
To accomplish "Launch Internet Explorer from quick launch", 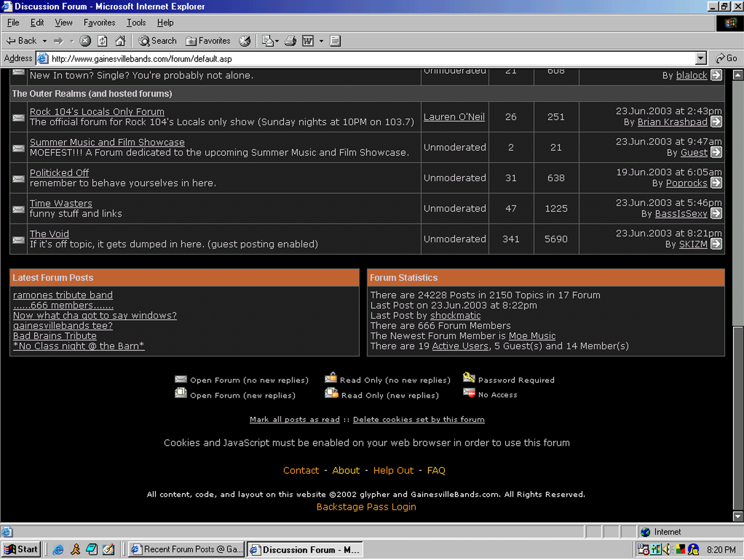I will click(58, 550).
